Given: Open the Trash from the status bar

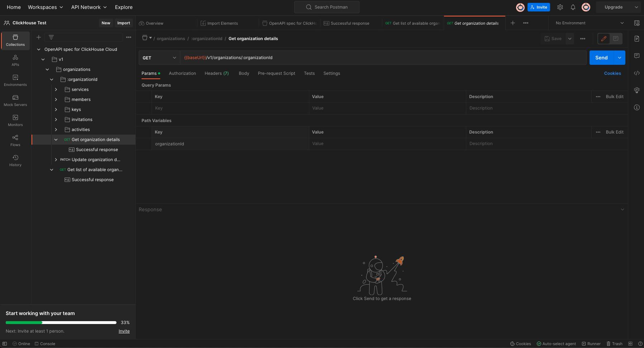Looking at the screenshot, I should 615,343.
